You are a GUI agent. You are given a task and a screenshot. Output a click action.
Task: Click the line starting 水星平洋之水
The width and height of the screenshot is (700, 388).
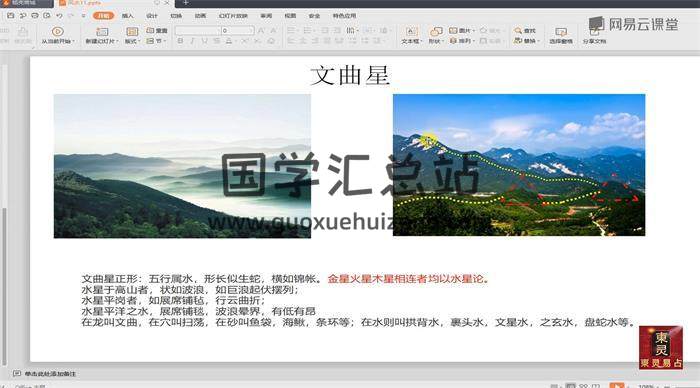click(199, 311)
